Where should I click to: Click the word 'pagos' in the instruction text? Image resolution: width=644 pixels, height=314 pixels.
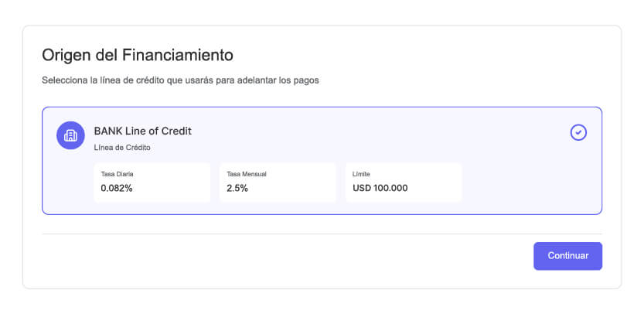306,80
